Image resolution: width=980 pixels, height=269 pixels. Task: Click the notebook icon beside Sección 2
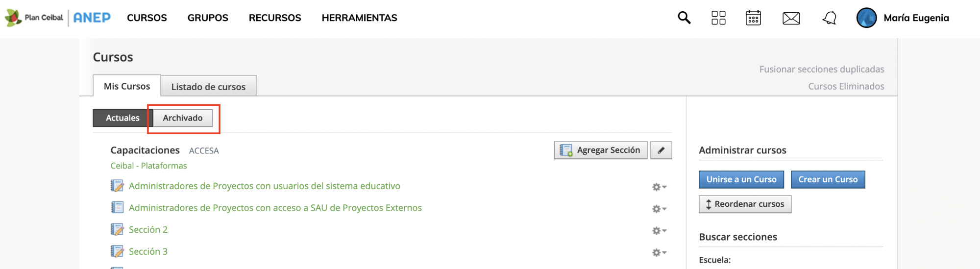coord(117,229)
